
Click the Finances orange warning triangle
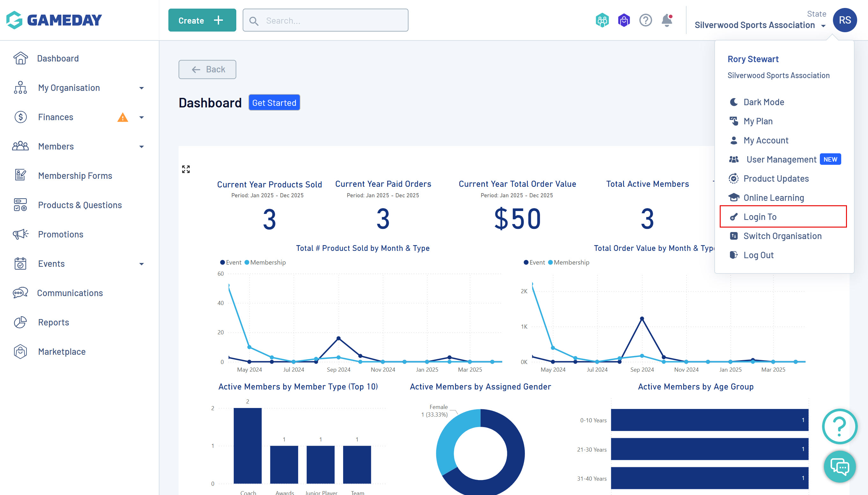click(x=122, y=118)
